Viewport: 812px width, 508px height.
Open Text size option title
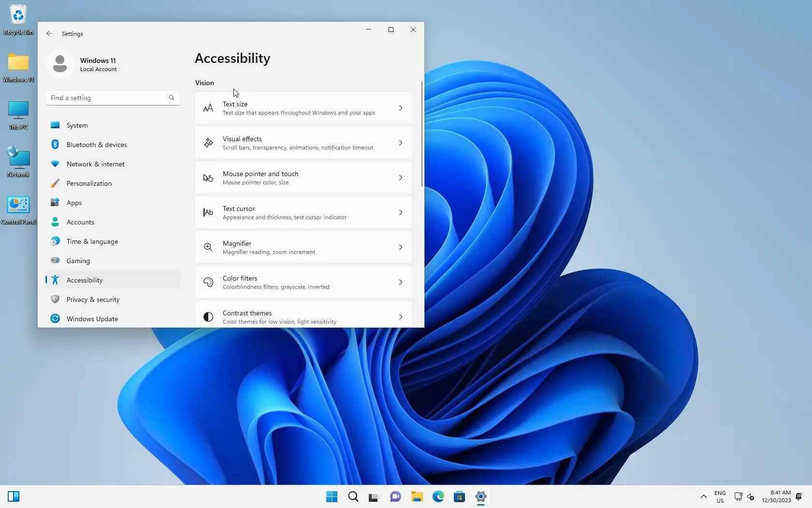tap(235, 104)
